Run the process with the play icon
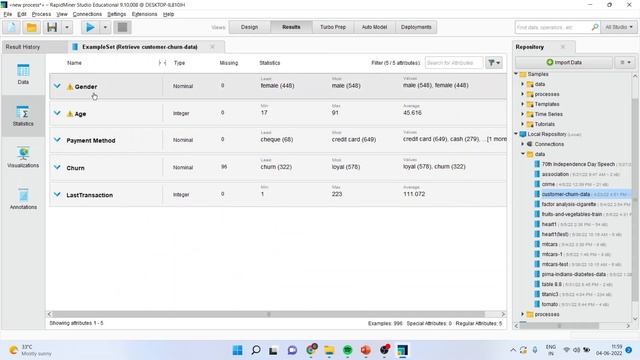This screenshot has height=360, width=640. click(90, 27)
